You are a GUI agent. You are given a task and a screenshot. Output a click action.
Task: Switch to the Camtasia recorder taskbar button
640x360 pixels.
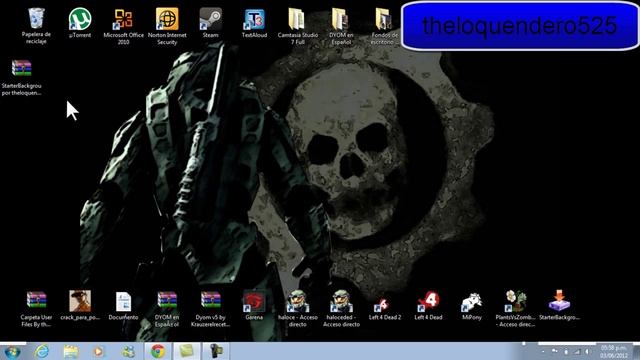click(x=216, y=351)
